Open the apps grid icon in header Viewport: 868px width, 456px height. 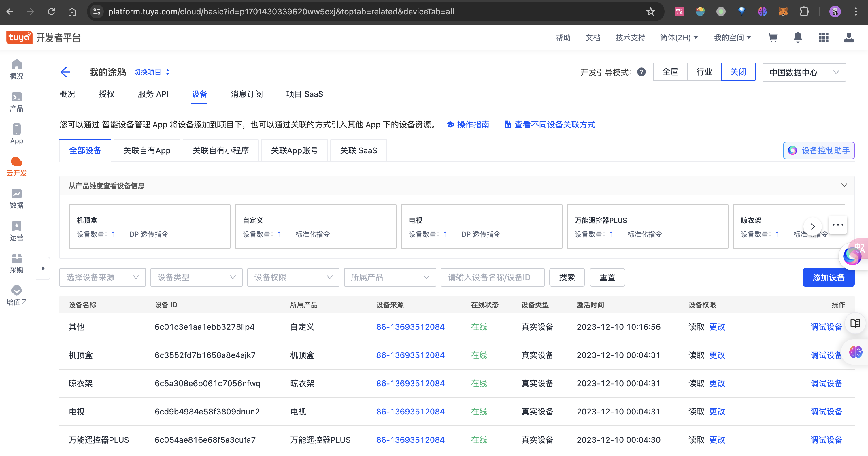(824, 37)
